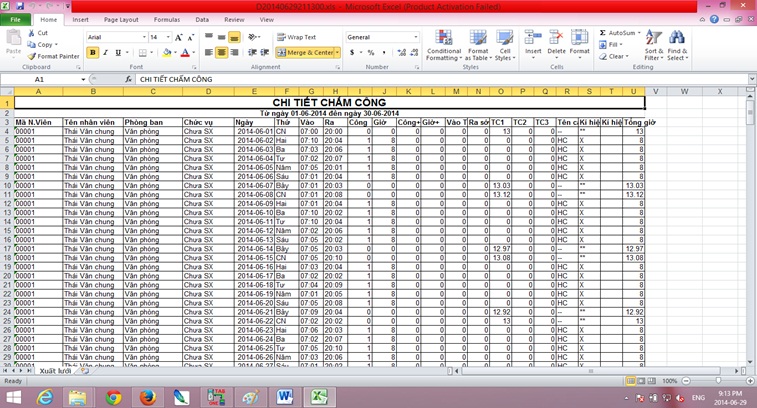This screenshot has width=757, height=408.
Task: Decrease font size with Shrink Font
Action: click(x=191, y=37)
